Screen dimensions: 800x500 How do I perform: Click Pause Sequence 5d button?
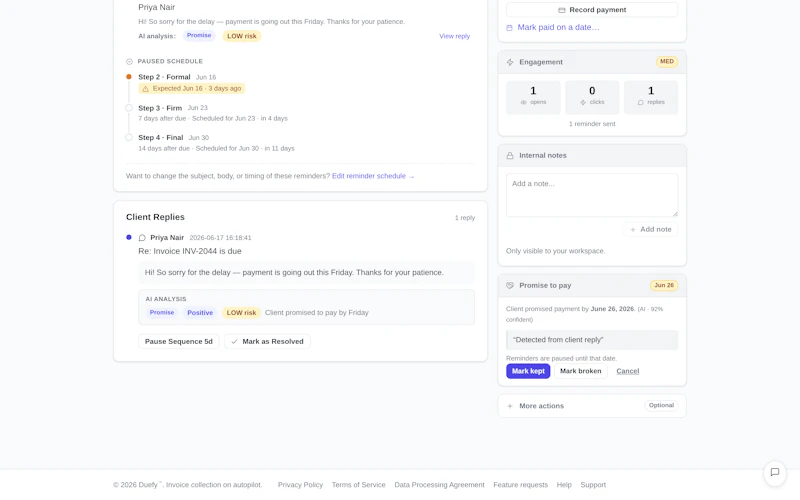point(179,342)
